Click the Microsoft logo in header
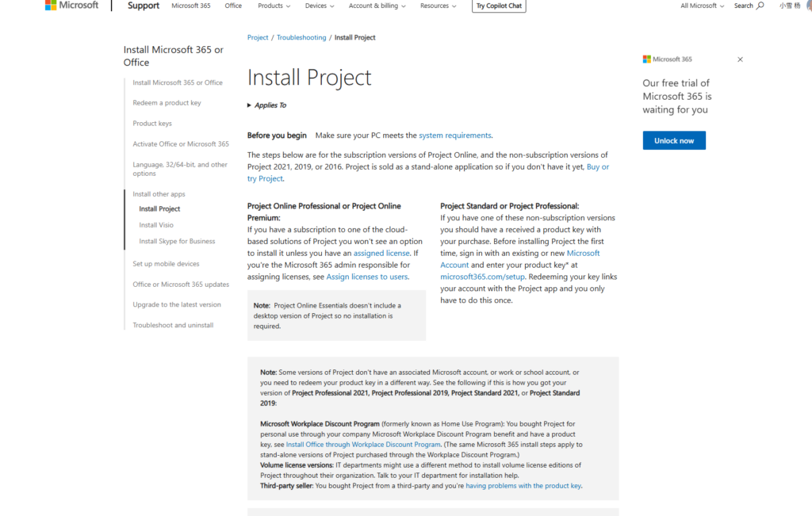The width and height of the screenshot is (812, 516). pos(71,6)
